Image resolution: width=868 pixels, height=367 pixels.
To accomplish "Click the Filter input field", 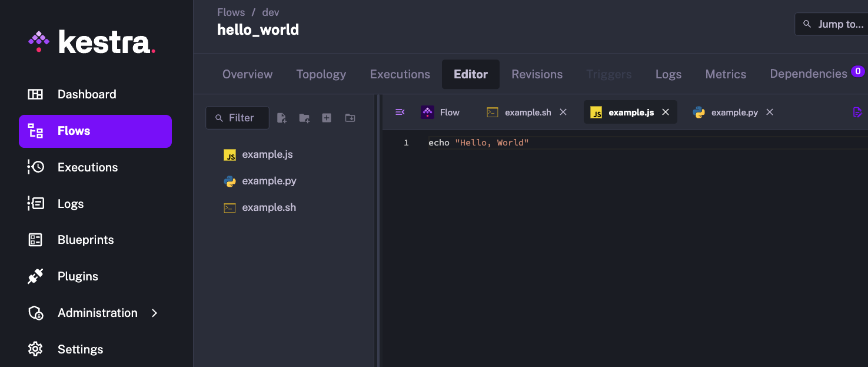I will click(x=237, y=117).
